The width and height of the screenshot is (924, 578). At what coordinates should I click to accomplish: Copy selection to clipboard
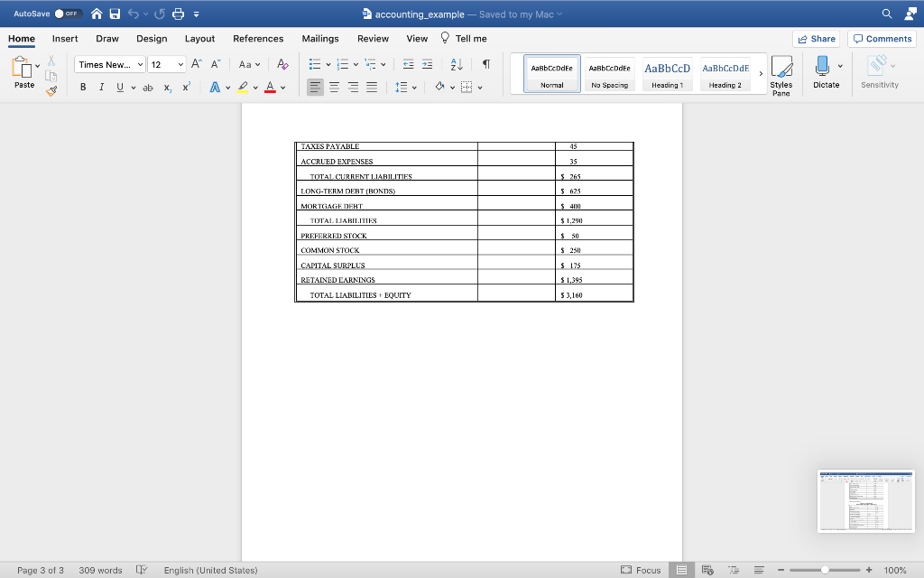click(51, 76)
